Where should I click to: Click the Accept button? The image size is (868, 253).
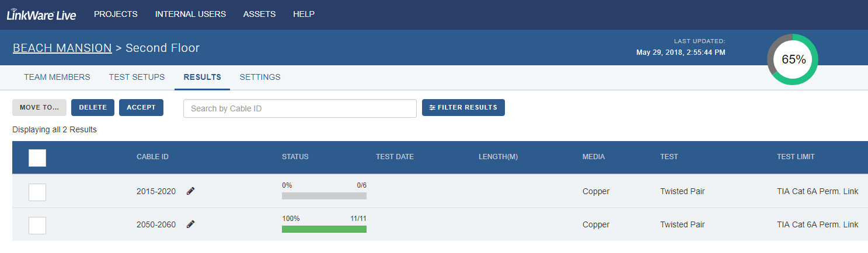pyautogui.click(x=141, y=108)
